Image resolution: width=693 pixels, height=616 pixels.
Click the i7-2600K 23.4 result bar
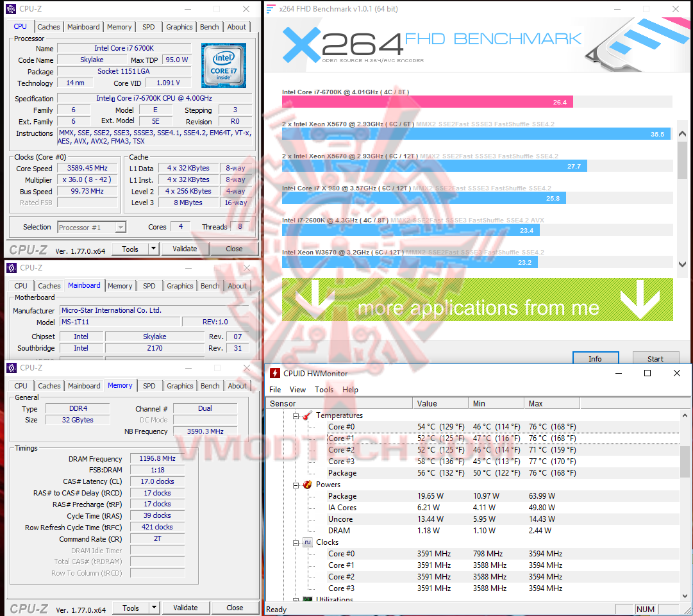pyautogui.click(x=410, y=230)
